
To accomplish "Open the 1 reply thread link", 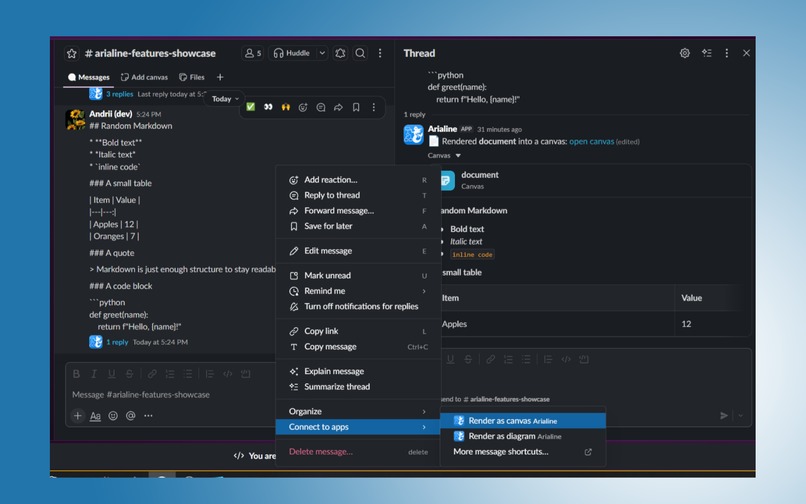I will click(117, 342).
